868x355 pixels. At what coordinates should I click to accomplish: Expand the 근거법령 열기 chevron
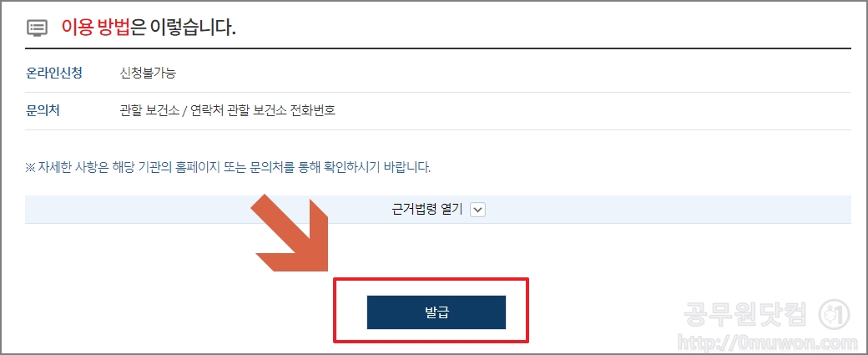tap(477, 210)
